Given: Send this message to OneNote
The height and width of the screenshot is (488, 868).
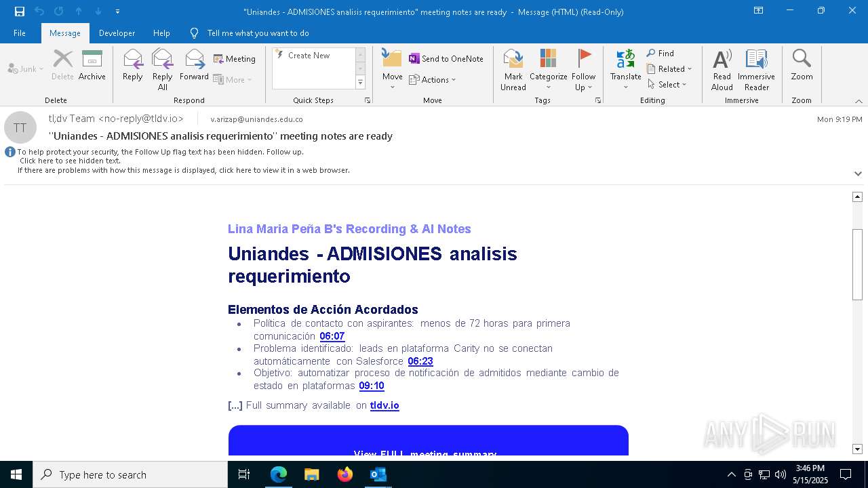Looking at the screenshot, I should point(446,59).
